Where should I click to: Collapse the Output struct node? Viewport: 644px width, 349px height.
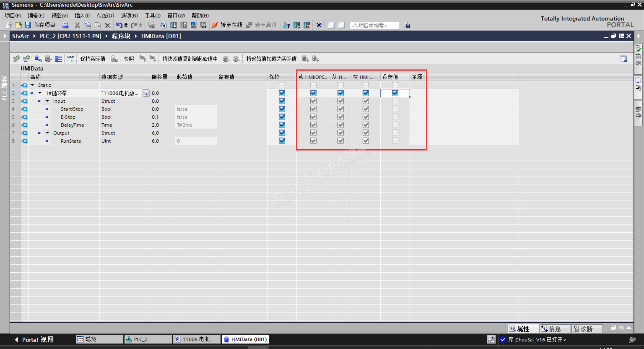pyautogui.click(x=48, y=133)
